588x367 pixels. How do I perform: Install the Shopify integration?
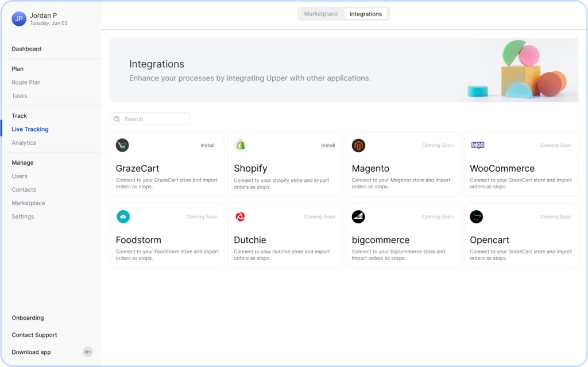tap(328, 145)
